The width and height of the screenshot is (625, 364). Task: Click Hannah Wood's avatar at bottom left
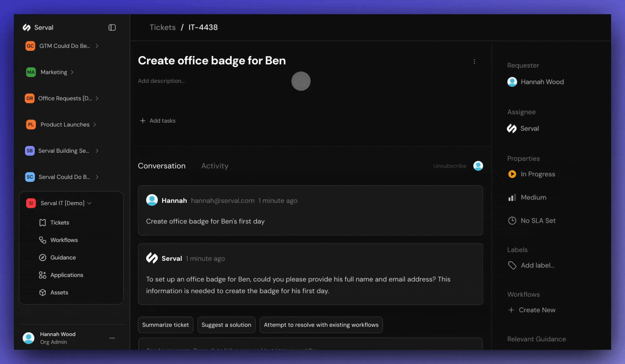pyautogui.click(x=29, y=338)
